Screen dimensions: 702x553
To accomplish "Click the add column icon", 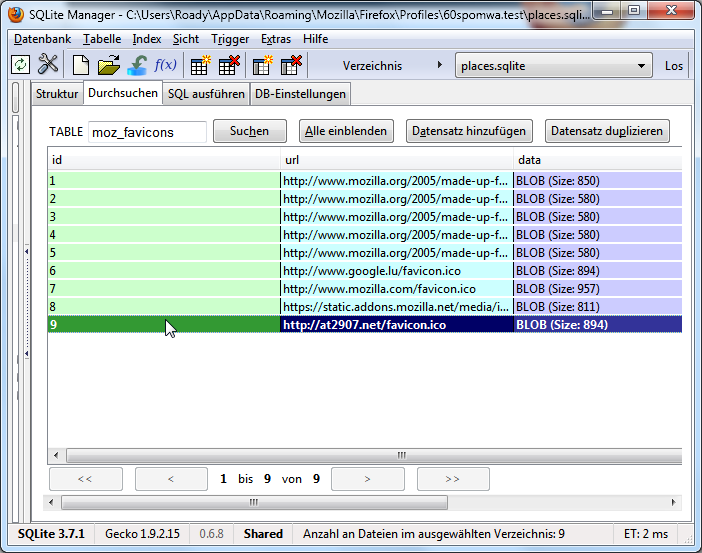I will tap(262, 65).
